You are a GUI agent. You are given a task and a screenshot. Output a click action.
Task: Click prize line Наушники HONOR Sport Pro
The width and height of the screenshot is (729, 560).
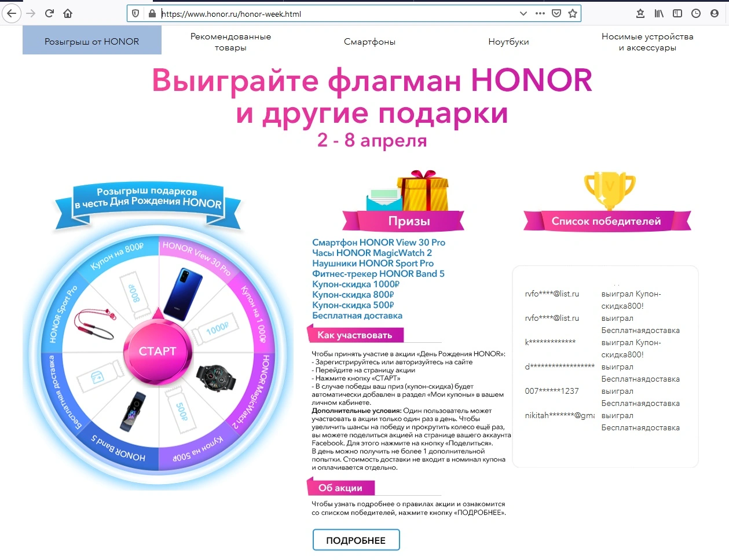(373, 263)
